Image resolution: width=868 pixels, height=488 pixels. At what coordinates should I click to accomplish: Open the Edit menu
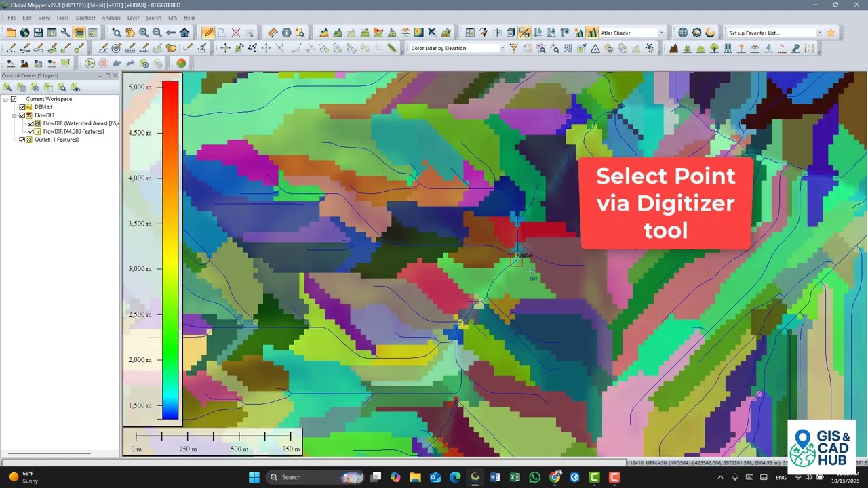(x=27, y=18)
